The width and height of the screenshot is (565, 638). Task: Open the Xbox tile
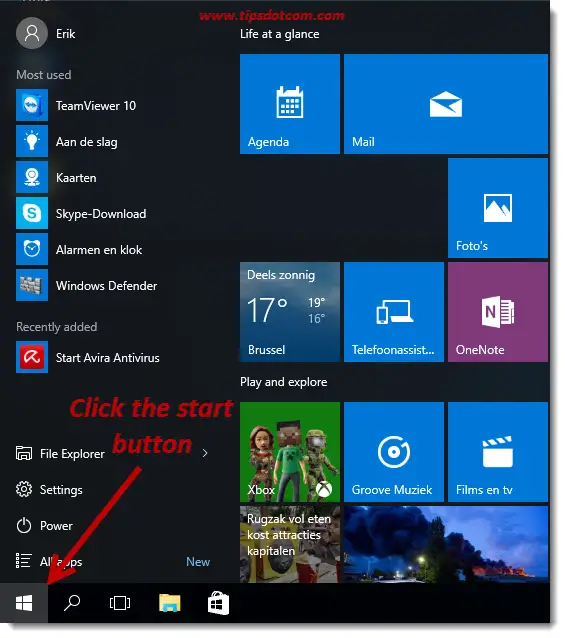[290, 452]
